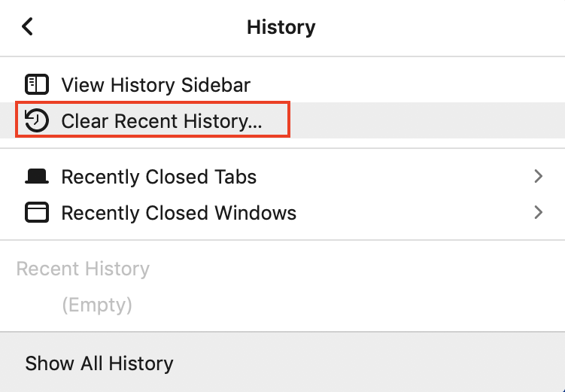The image size is (565, 392).
Task: Choose Clear Recent History… text label
Action: [x=162, y=121]
